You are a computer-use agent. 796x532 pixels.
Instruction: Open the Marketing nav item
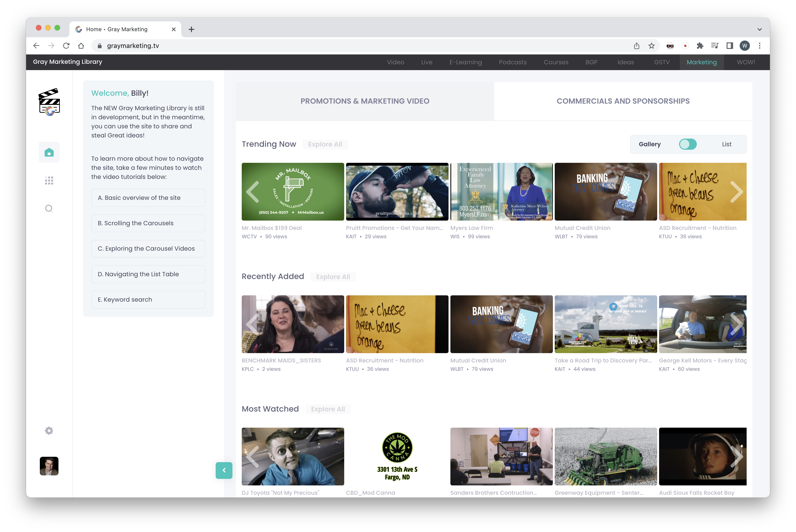[x=701, y=62]
